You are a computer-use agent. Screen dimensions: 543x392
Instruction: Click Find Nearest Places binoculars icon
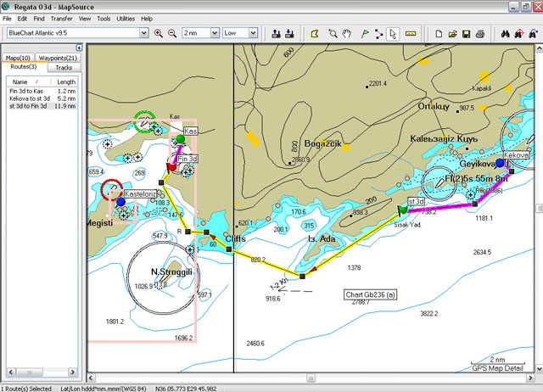pos(518,34)
